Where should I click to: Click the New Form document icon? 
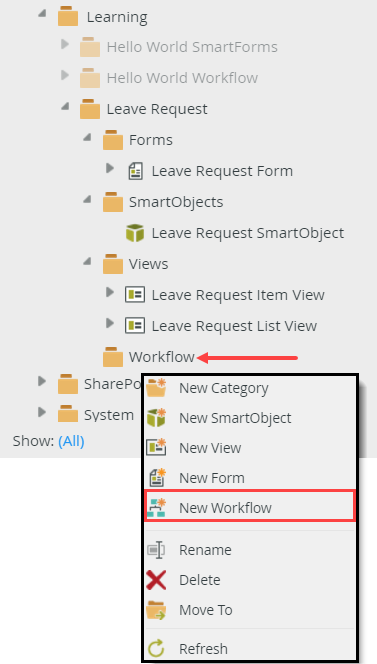(158, 477)
